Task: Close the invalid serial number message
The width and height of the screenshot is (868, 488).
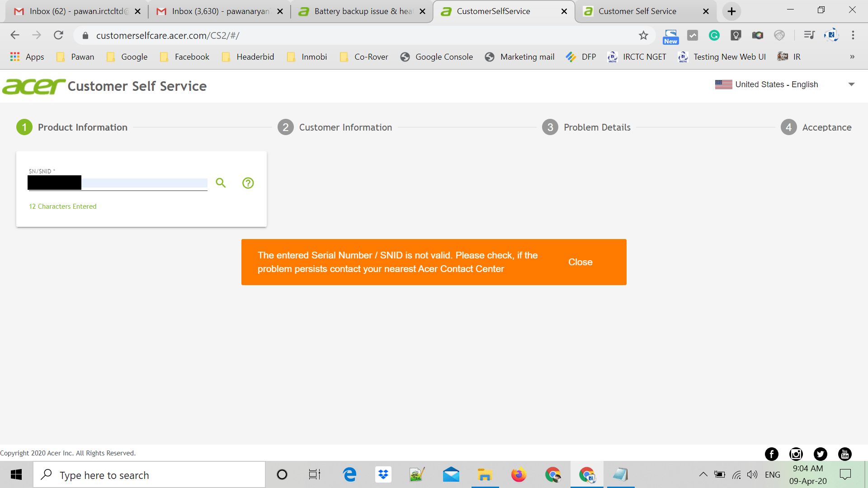Action: pos(580,262)
